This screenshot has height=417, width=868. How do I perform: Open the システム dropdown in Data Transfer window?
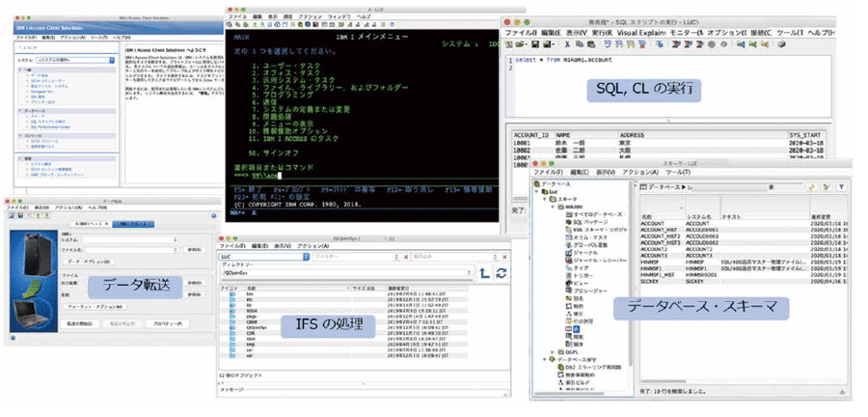[175, 239]
